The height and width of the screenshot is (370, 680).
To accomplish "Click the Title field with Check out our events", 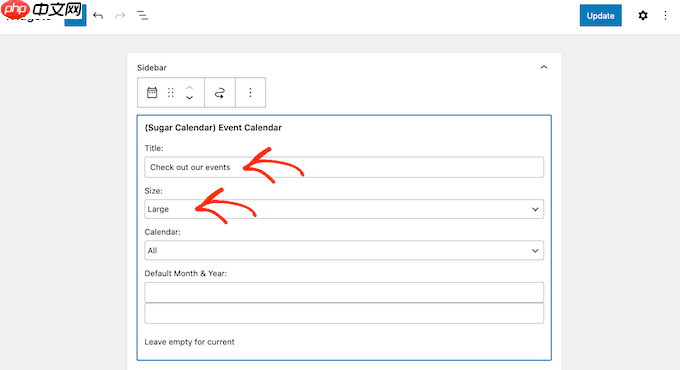I will [344, 167].
